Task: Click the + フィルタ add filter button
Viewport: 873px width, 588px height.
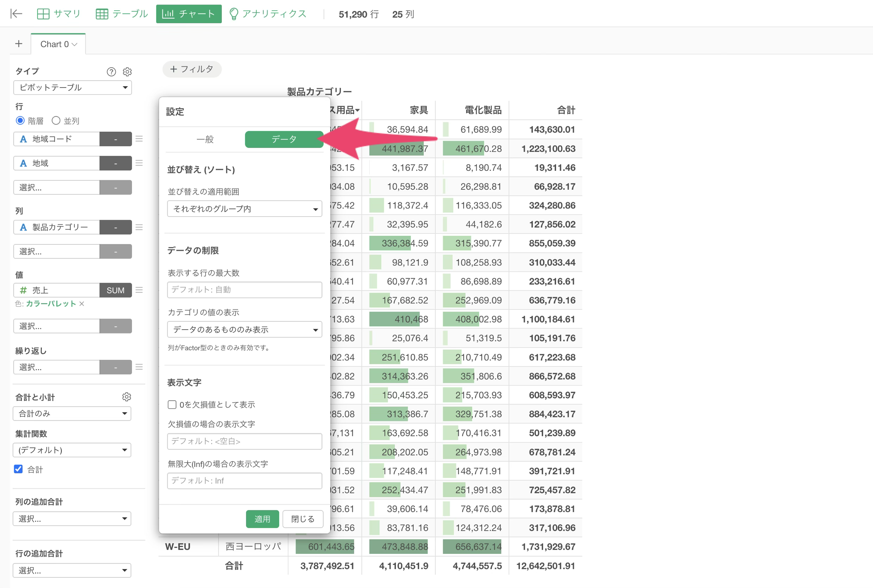Action: [x=192, y=69]
